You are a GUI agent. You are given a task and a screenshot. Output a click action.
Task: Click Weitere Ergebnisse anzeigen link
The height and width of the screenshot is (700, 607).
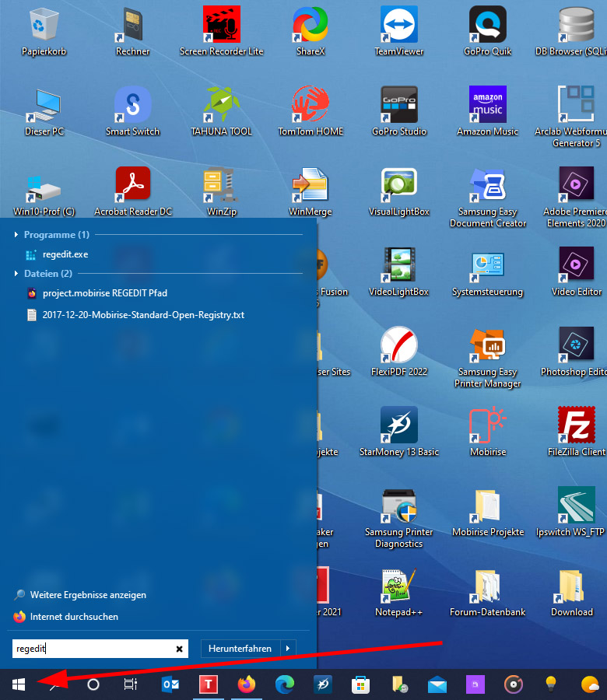click(88, 595)
